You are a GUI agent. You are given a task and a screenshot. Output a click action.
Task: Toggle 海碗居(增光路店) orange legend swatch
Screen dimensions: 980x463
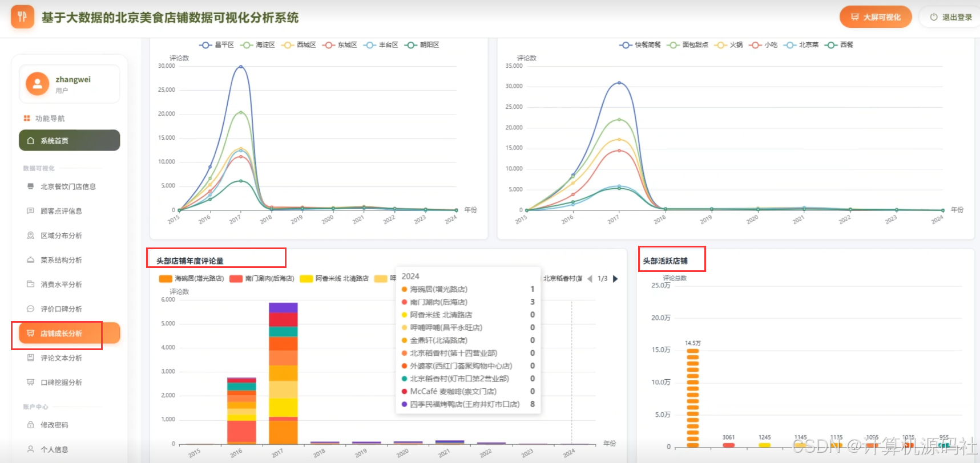coord(166,279)
